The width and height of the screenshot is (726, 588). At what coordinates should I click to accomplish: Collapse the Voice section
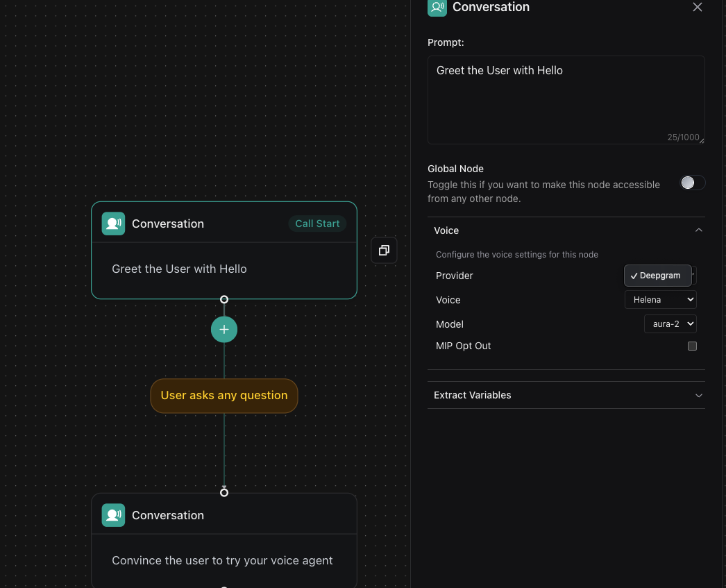(698, 230)
